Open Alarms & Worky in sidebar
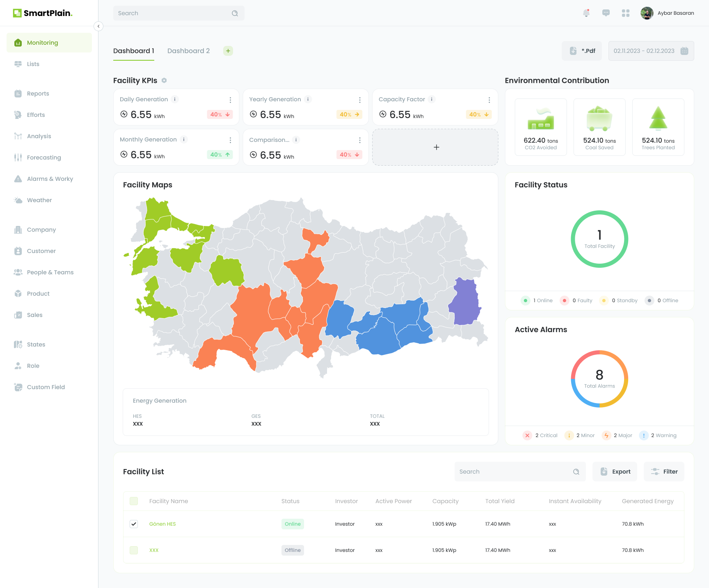 (x=50, y=179)
